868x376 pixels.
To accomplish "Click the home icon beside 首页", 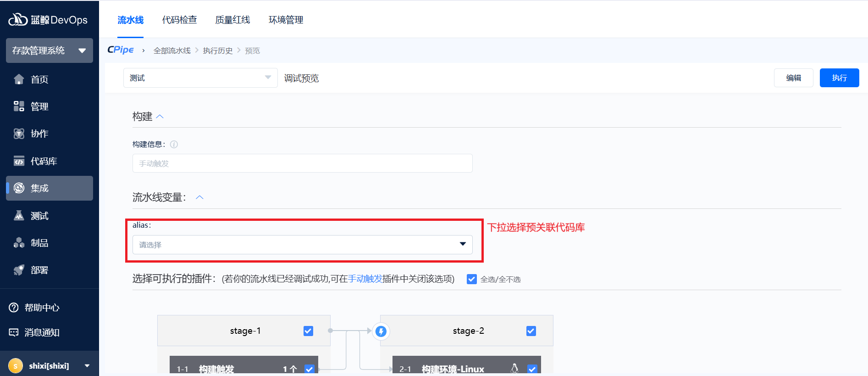I will tap(19, 79).
